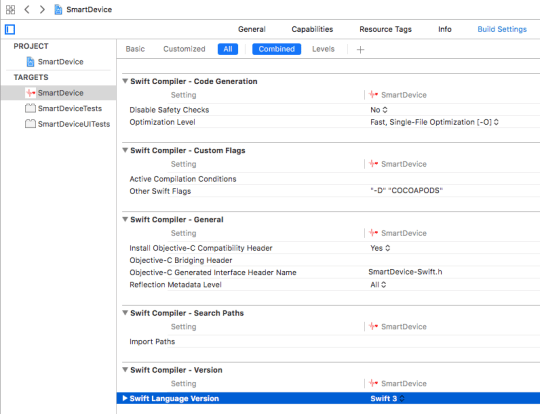Open the Info tab

pyautogui.click(x=445, y=29)
